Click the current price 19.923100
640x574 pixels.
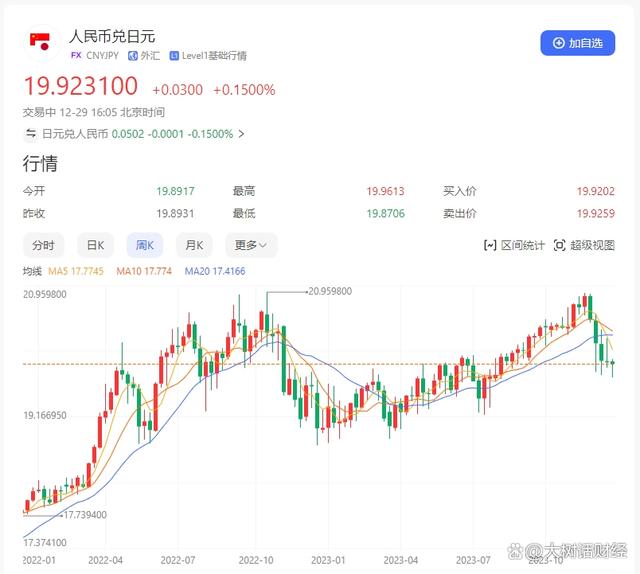81,86
